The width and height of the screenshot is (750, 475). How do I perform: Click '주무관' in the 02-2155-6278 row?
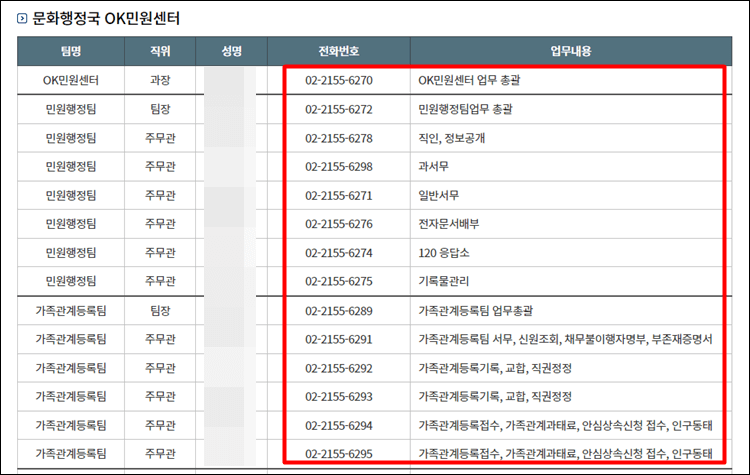point(160,139)
